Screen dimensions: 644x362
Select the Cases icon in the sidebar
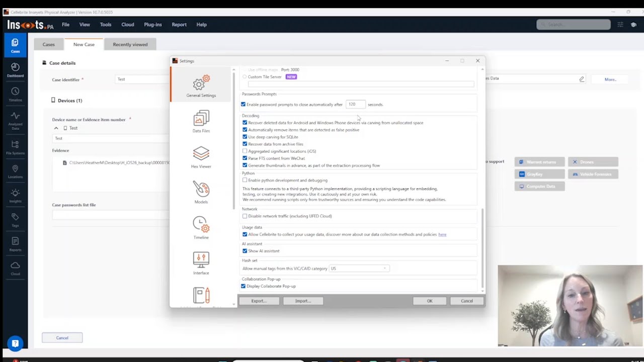pyautogui.click(x=15, y=45)
